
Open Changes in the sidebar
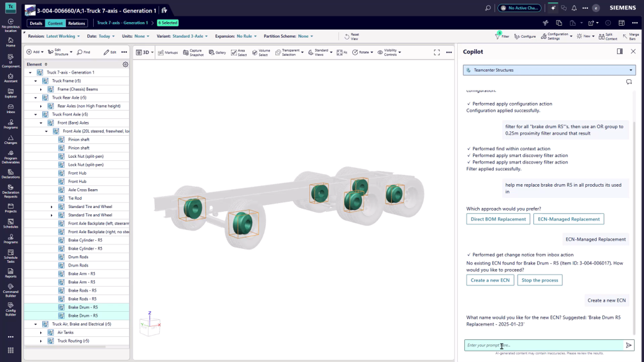coord(11,140)
